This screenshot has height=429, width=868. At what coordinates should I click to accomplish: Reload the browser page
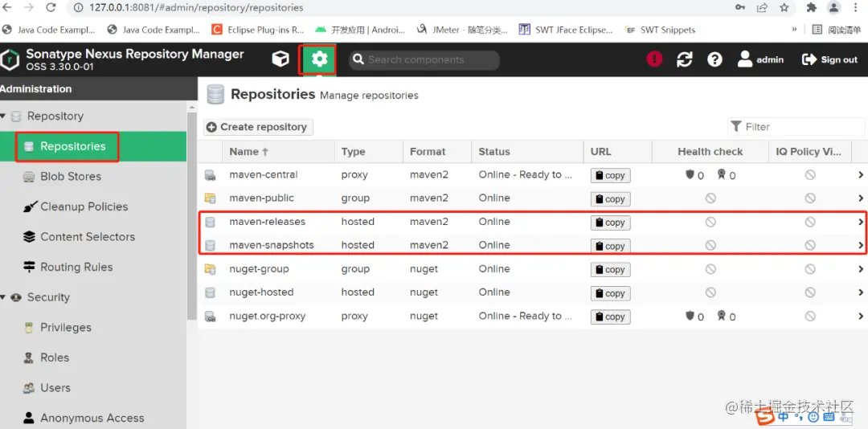click(51, 7)
